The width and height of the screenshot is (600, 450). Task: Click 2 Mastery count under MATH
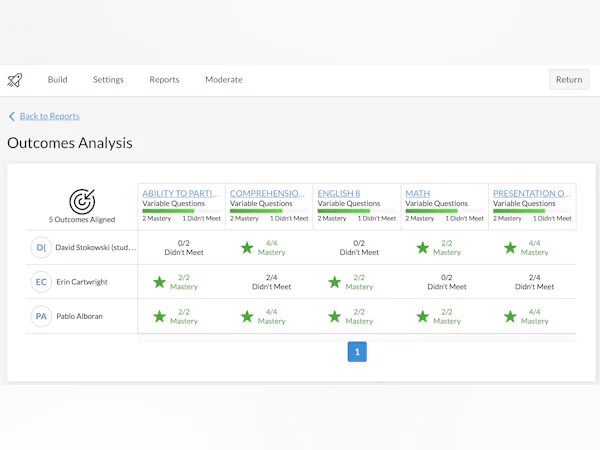pos(419,218)
